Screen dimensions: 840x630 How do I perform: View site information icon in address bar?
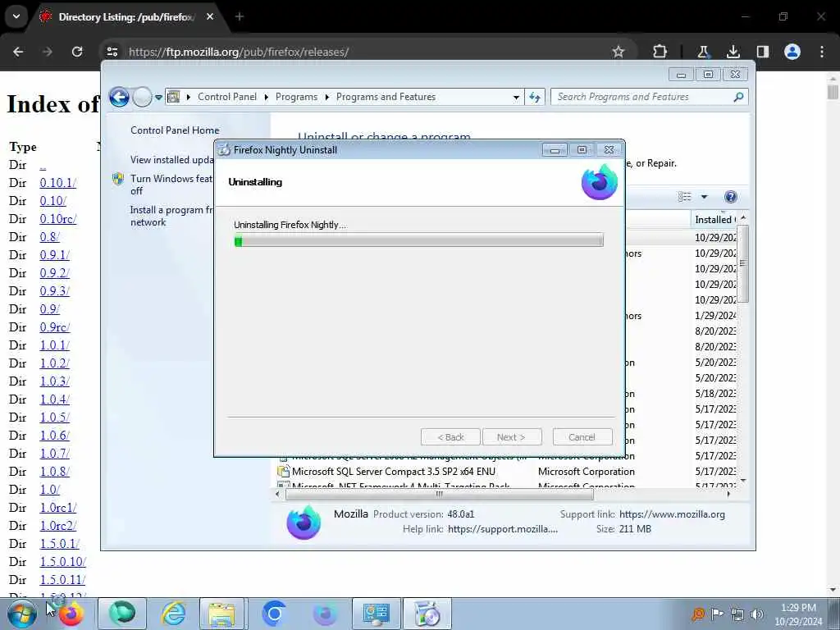112,52
